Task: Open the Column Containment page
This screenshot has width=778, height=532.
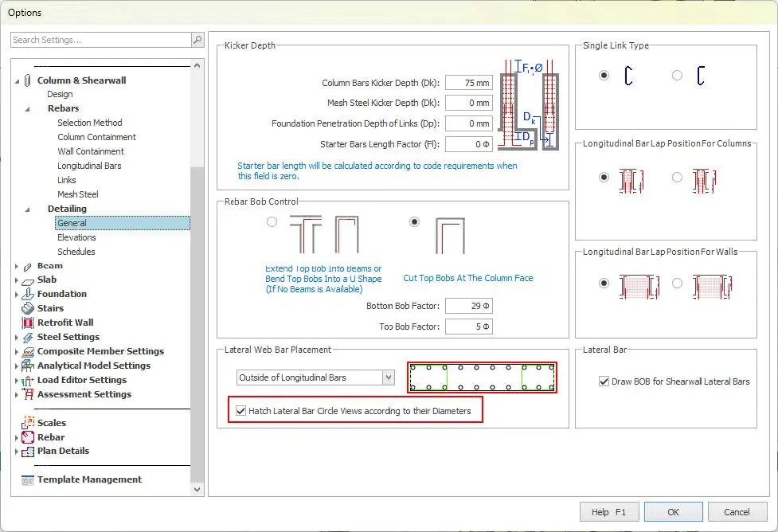Action: [97, 137]
